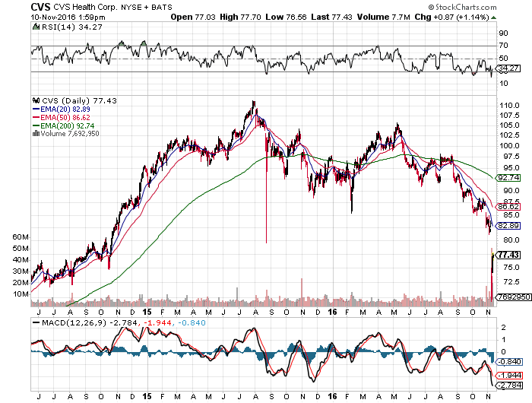Screen dimensions: 532x403
Task: Click the 77.43 last price axis tag
Action: coord(508,255)
